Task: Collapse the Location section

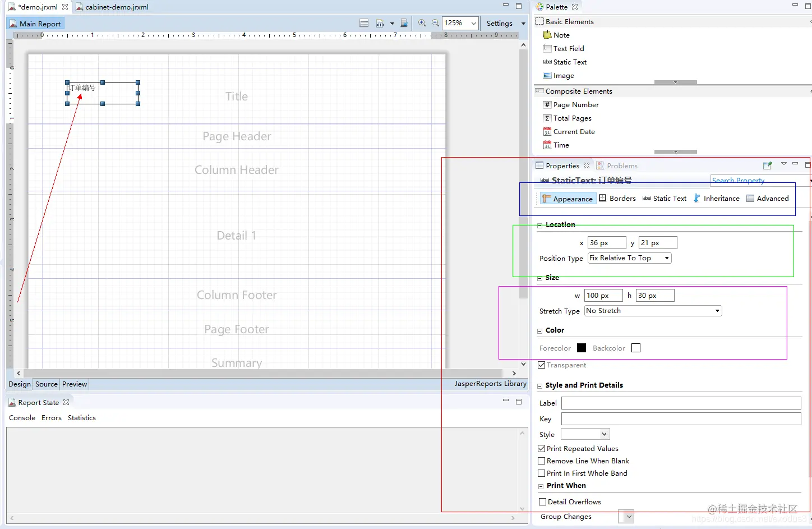Action: 540,225
